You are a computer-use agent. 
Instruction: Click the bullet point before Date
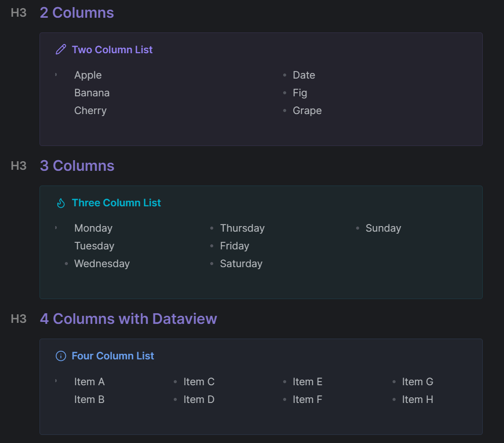[285, 76]
